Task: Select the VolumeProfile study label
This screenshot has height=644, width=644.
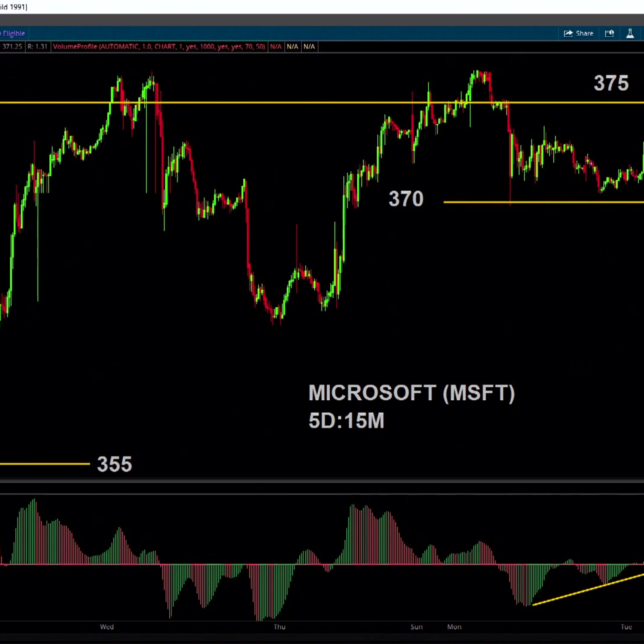Action: tap(159, 47)
